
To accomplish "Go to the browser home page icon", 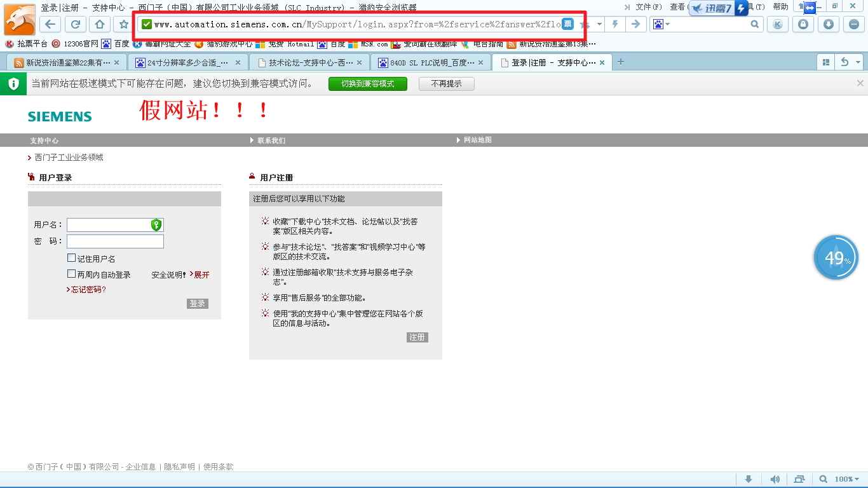I will (x=100, y=24).
